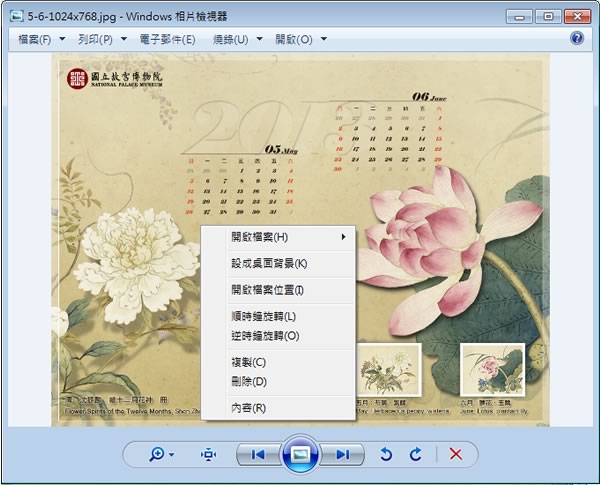600x485 pixels.
Task: Open 內容(R) properties from context menu
Action: [x=278, y=408]
